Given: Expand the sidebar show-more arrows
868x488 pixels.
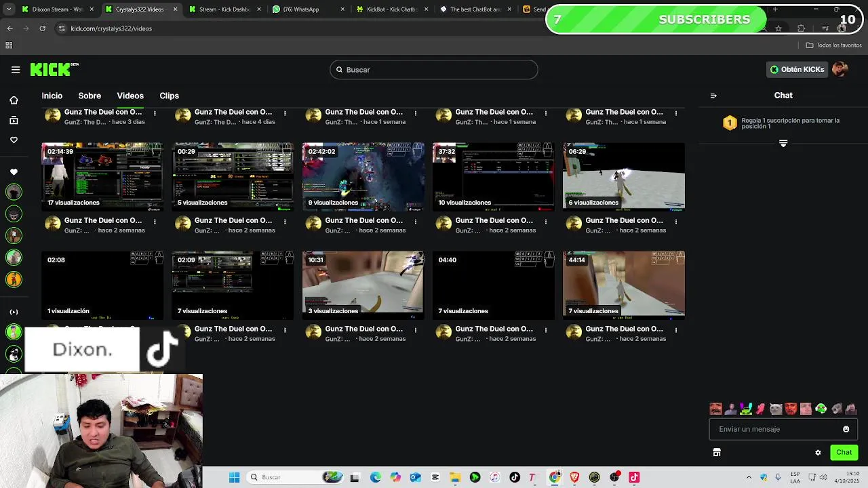Looking at the screenshot, I should pos(14,312).
